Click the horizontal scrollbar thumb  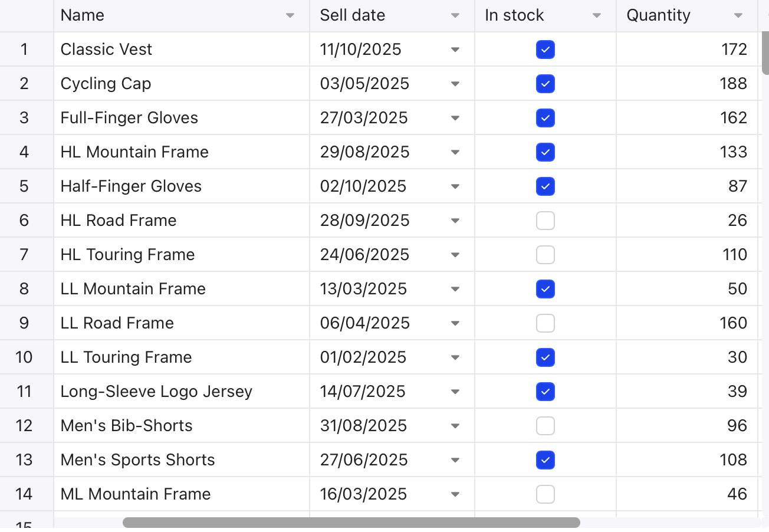pos(351,523)
